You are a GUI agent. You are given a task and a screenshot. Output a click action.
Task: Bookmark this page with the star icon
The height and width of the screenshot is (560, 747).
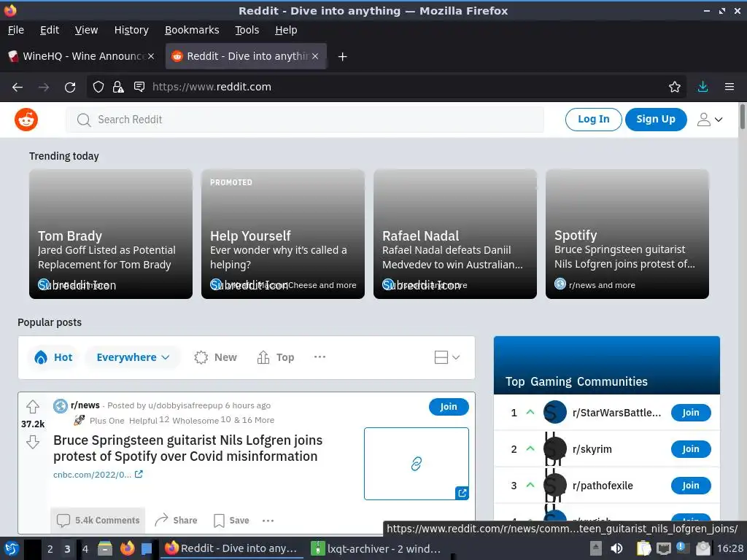675,87
